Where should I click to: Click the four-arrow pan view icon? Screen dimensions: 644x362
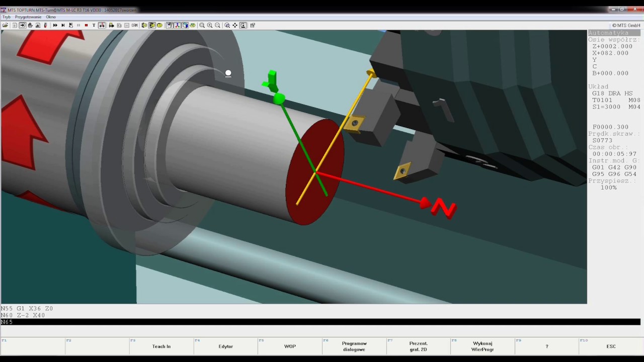pos(234,25)
